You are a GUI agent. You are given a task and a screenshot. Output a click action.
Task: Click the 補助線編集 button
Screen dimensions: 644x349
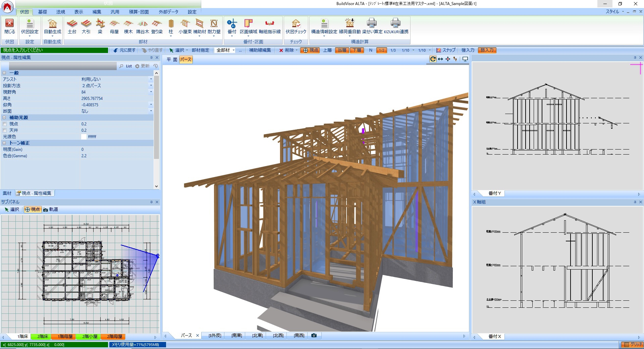tap(260, 50)
